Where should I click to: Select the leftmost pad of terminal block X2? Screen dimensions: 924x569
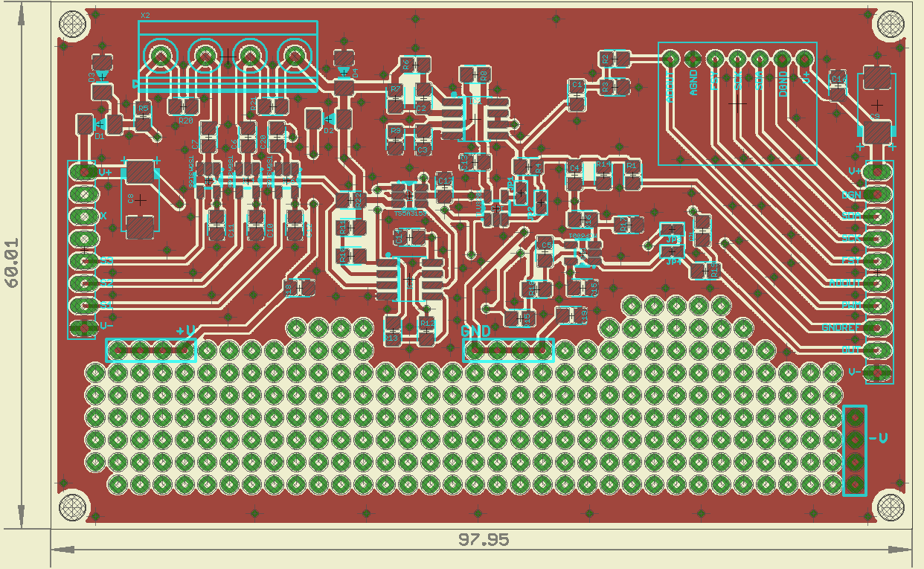pos(160,56)
